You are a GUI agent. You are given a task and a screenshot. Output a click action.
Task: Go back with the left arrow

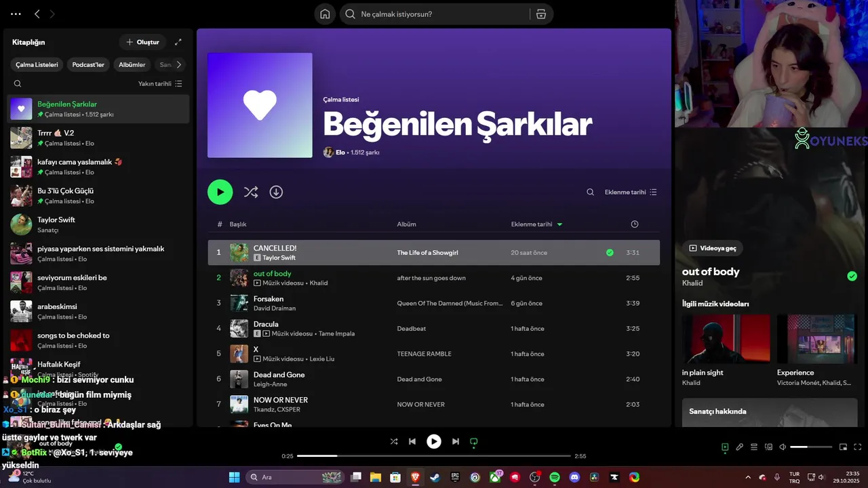[x=37, y=14]
